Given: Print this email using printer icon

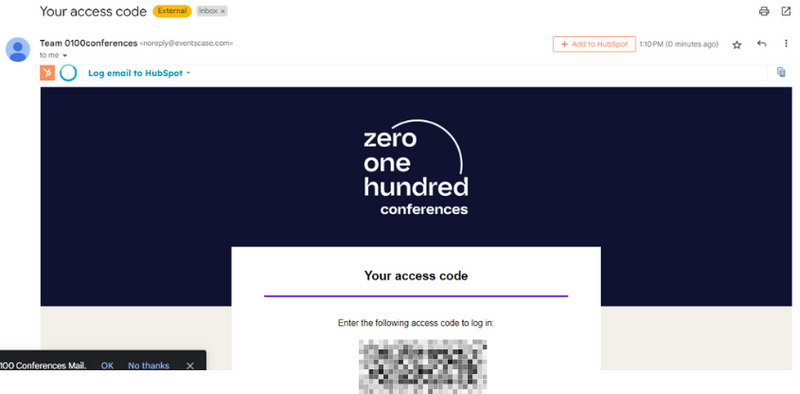Looking at the screenshot, I should click(x=764, y=11).
